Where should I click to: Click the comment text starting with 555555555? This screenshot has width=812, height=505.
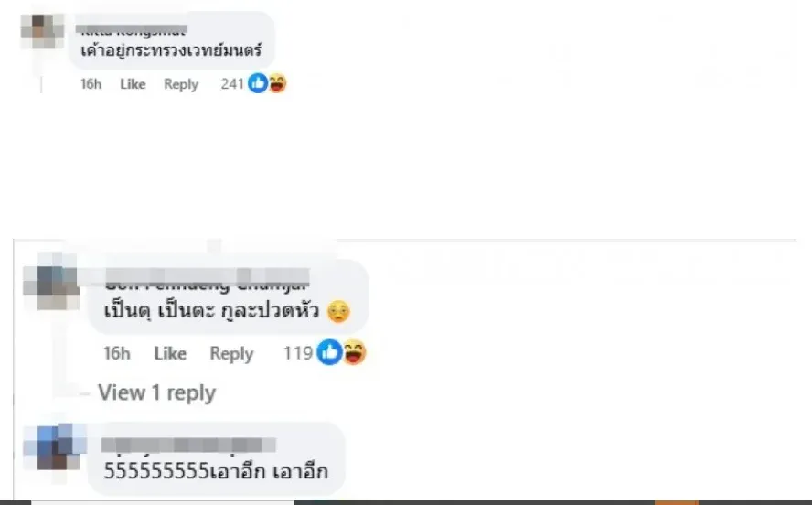pyautogui.click(x=216, y=471)
